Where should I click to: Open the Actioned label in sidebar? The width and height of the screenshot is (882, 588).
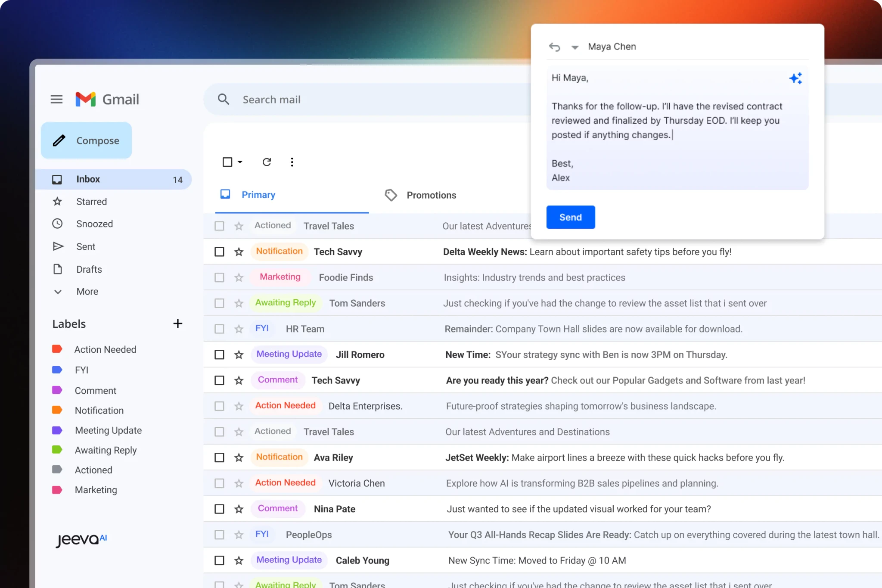tap(93, 470)
